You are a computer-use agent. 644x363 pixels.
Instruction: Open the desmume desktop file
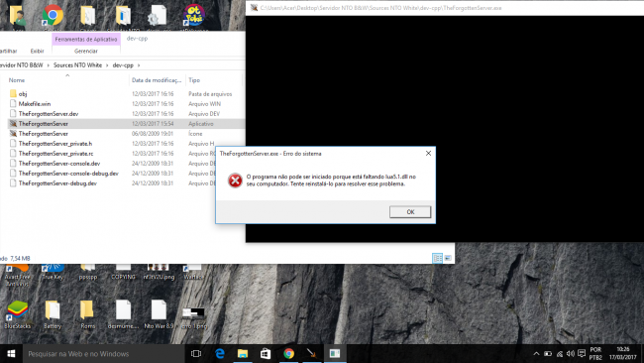click(123, 314)
